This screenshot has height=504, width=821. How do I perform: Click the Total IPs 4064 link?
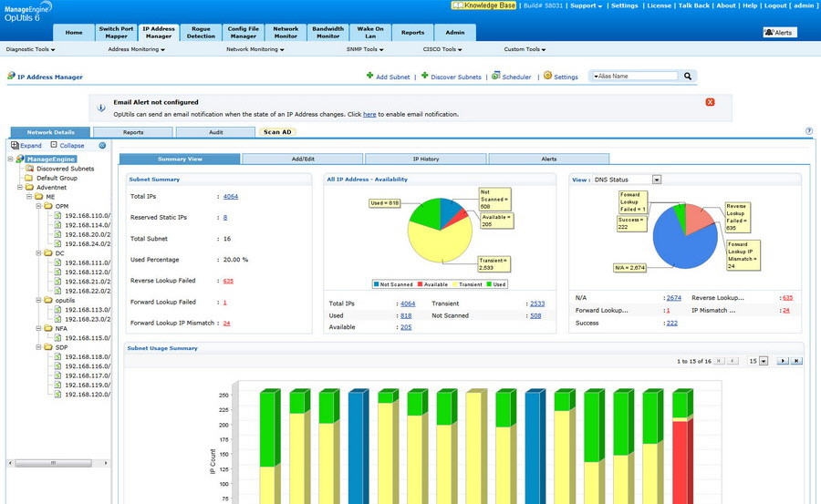(231, 197)
